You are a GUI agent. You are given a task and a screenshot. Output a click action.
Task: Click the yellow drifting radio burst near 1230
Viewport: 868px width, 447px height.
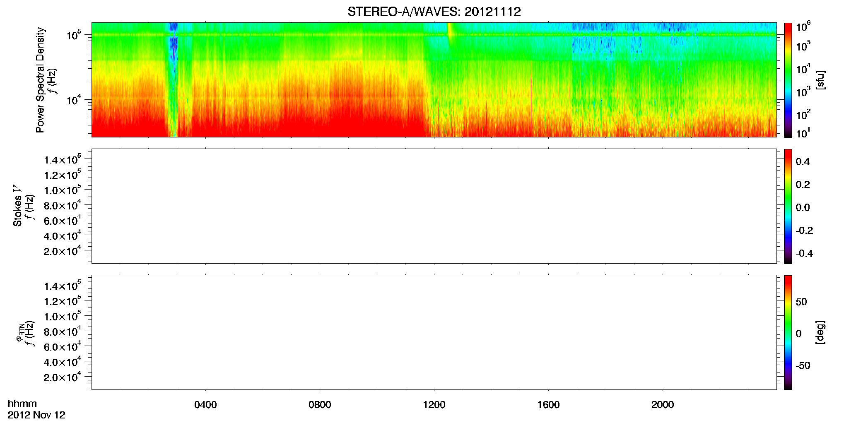pyautogui.click(x=450, y=35)
